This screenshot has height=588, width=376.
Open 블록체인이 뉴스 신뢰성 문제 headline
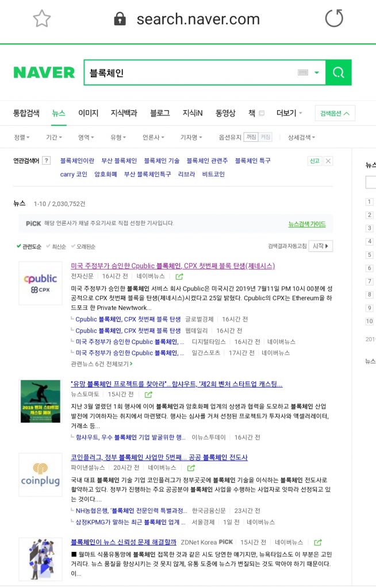pos(124,542)
